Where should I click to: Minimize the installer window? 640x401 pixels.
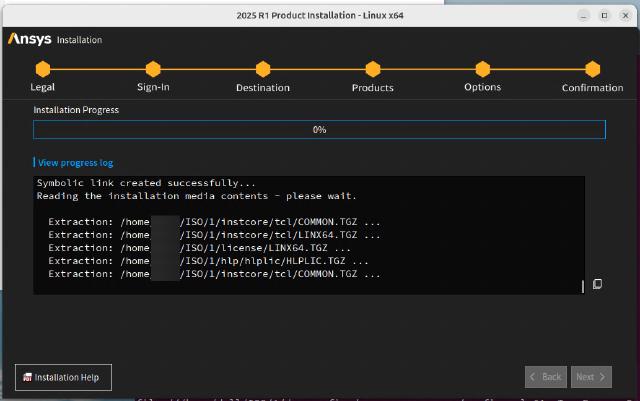pyautogui.click(x=583, y=16)
